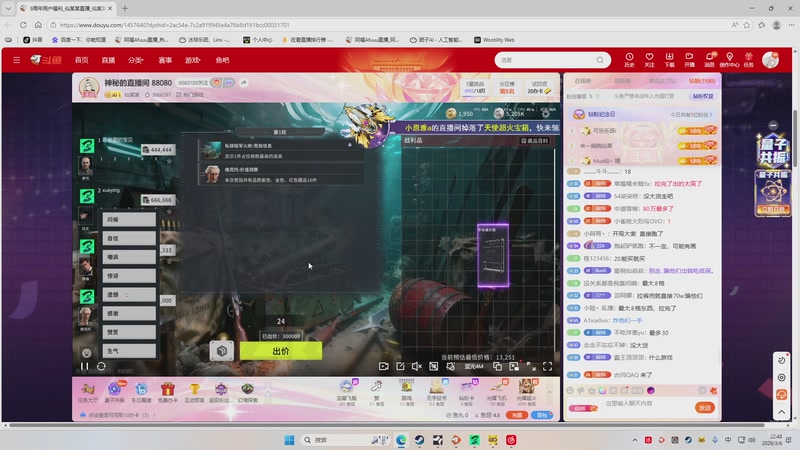The height and width of the screenshot is (450, 800).
Task: Open the Windows Start button
Action: (x=289, y=440)
